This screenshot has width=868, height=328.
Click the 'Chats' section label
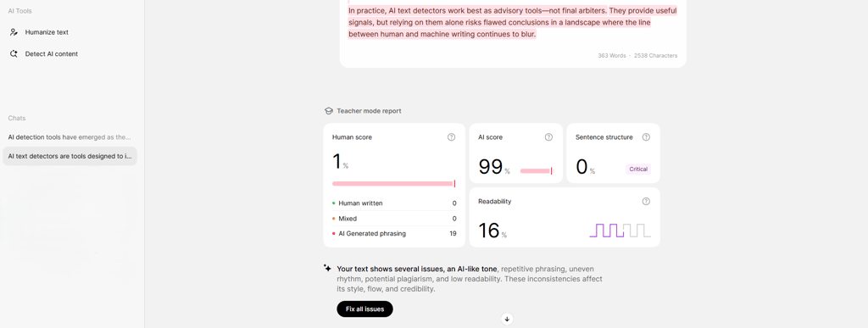(x=17, y=119)
